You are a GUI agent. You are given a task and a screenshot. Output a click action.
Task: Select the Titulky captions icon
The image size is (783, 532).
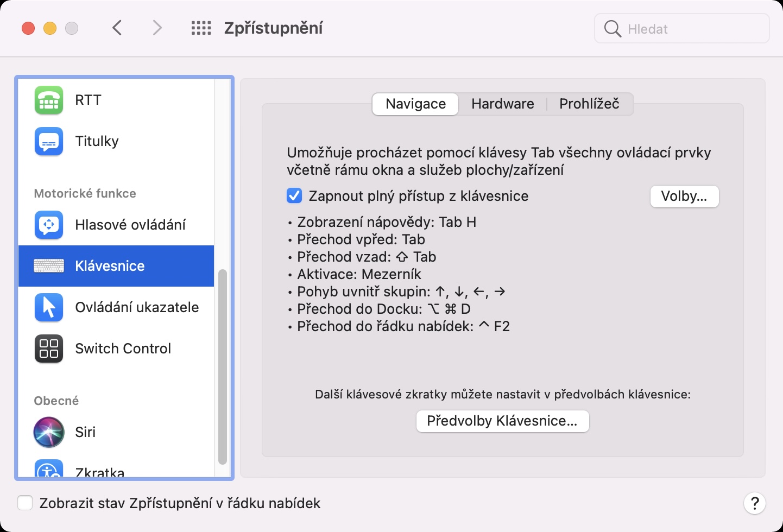(x=49, y=142)
